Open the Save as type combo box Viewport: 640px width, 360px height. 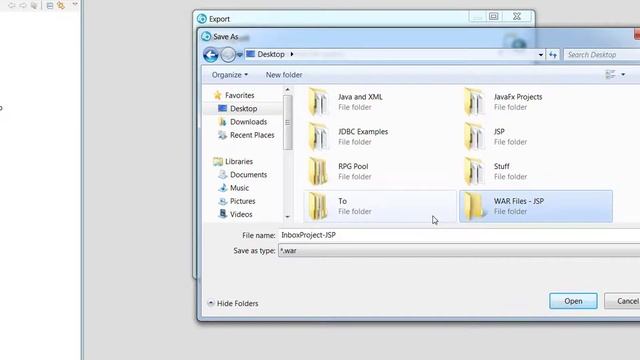click(x=459, y=251)
